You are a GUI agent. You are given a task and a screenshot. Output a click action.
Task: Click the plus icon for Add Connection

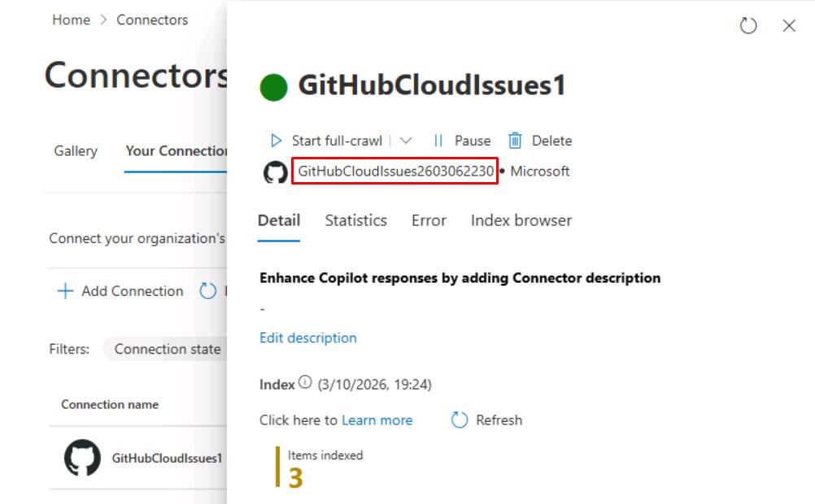tap(65, 291)
